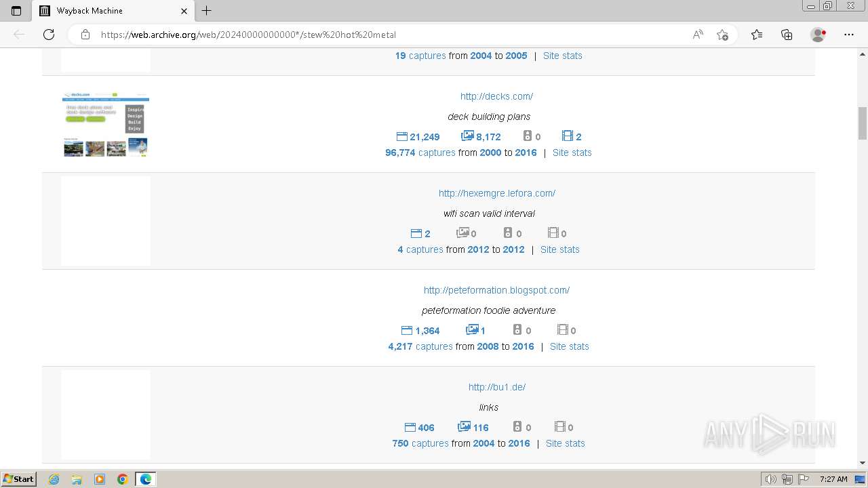Click webpage captures icon for decks.com
Screen dimensions: 868x488
401,136
